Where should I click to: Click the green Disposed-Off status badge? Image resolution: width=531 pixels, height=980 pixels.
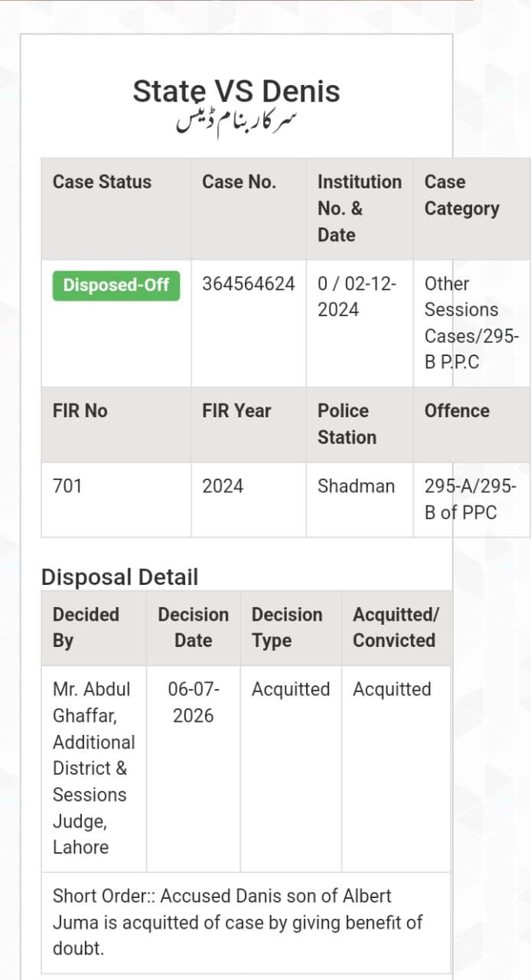(x=116, y=285)
